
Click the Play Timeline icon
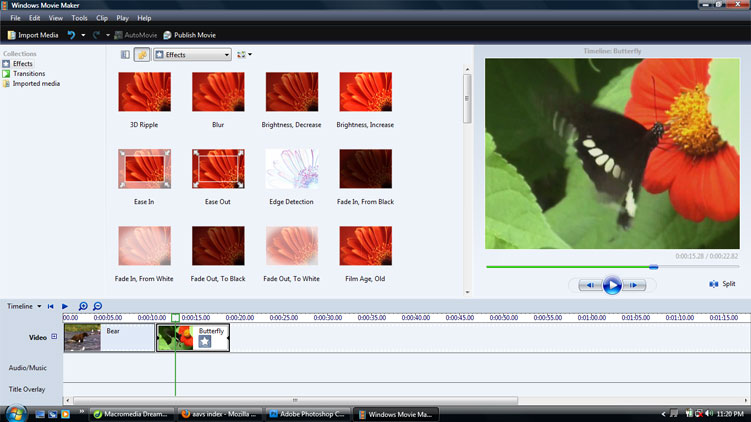tap(65, 306)
